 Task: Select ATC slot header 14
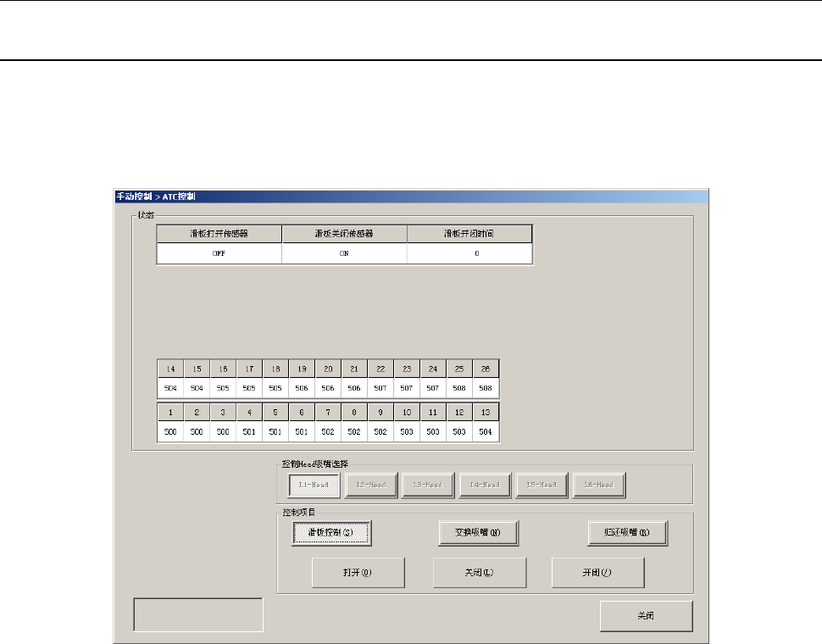170,369
